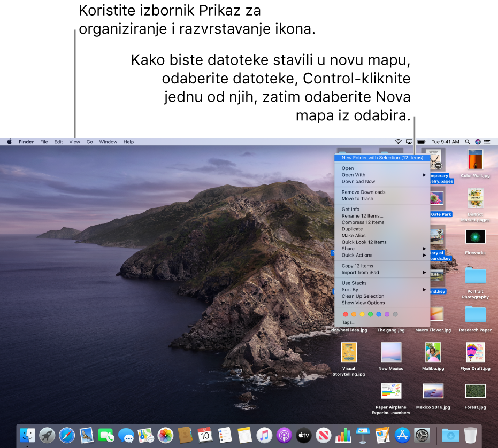Image resolution: width=498 pixels, height=448 pixels.
Task: Expand the Share submenu
Action: tap(382, 248)
